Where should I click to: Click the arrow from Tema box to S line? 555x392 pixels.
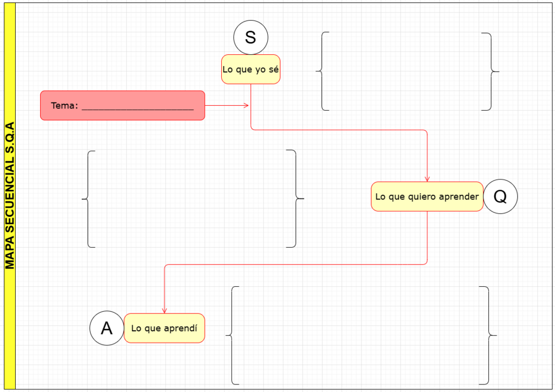click(227, 106)
